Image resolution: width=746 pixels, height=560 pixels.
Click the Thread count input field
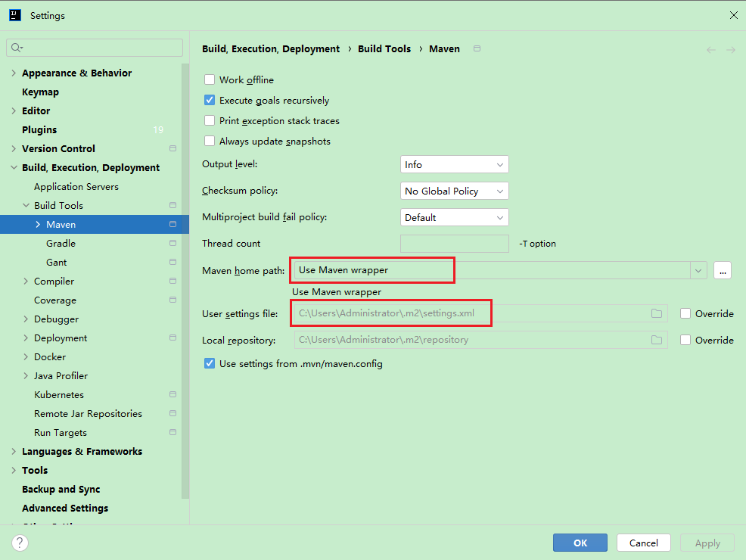[x=454, y=244]
